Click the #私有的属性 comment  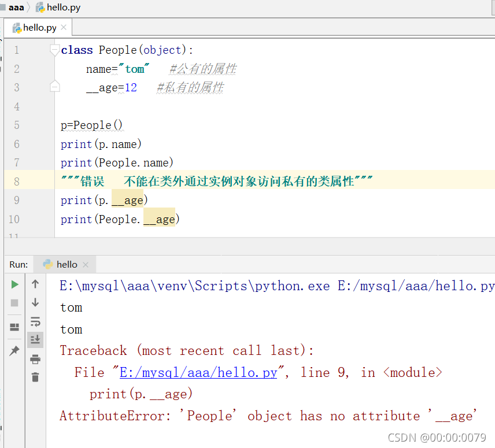pos(191,88)
